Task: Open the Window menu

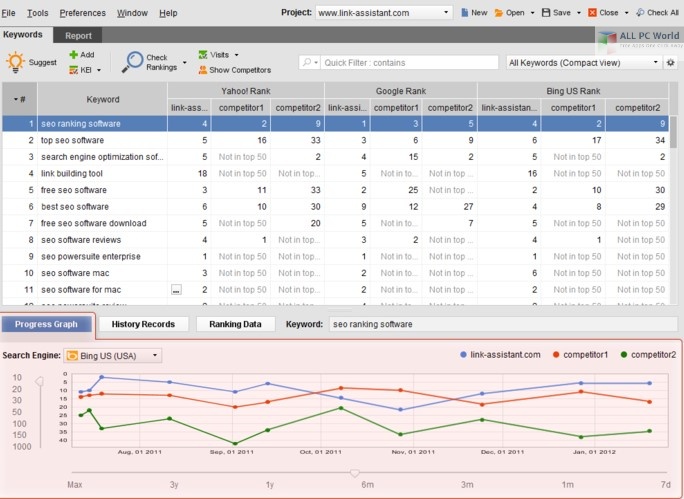Action: (x=132, y=13)
